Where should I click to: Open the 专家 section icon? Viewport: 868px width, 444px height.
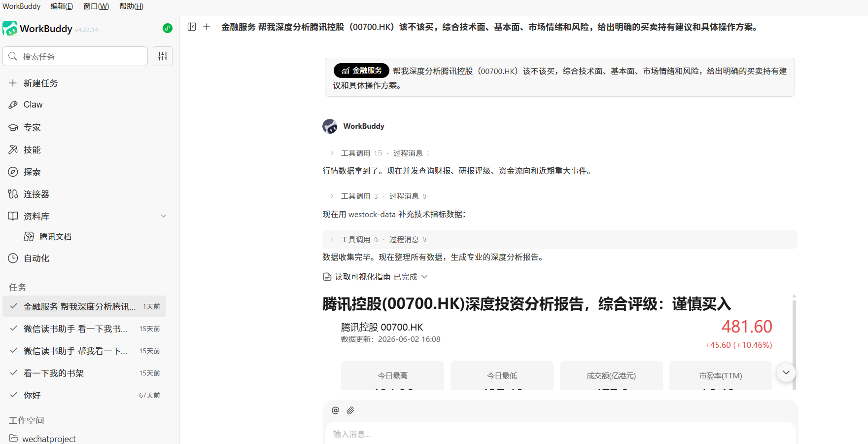[x=13, y=127]
